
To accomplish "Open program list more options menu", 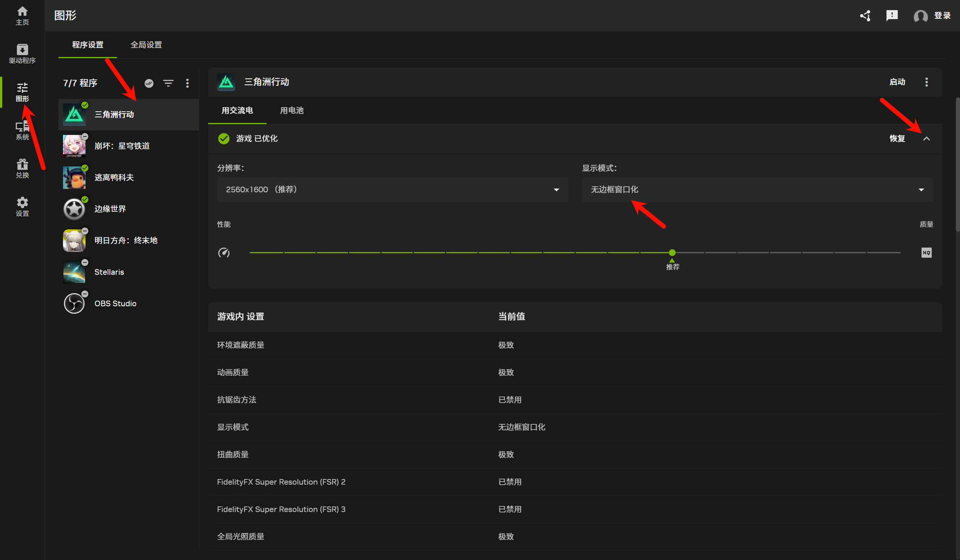I will pyautogui.click(x=187, y=83).
